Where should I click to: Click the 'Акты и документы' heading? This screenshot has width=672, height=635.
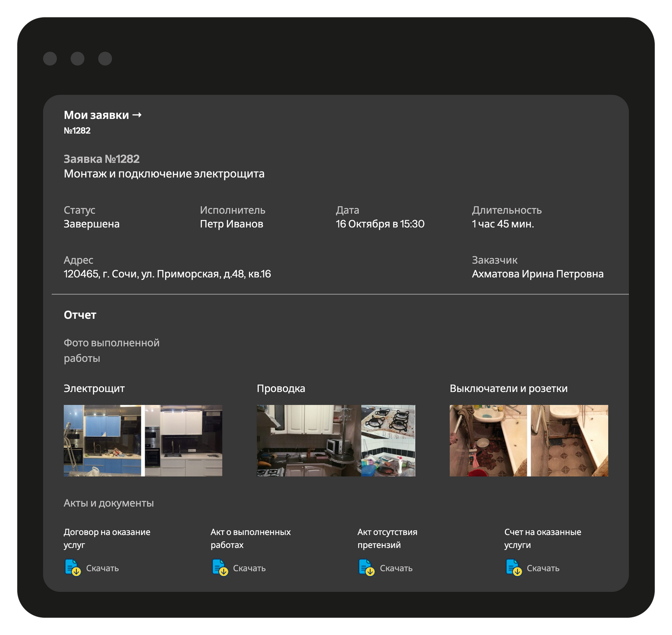point(109,503)
